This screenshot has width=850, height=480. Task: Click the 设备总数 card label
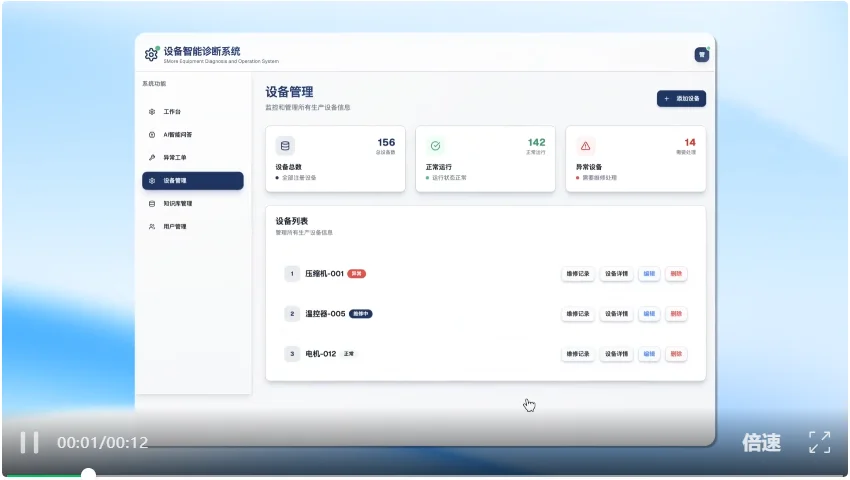click(x=288, y=167)
